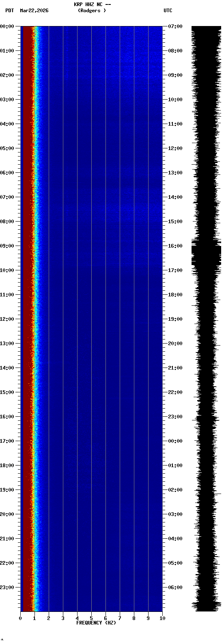Click the UTC time label '05:00'
The width and height of the screenshot is (224, 644).
coord(175,563)
